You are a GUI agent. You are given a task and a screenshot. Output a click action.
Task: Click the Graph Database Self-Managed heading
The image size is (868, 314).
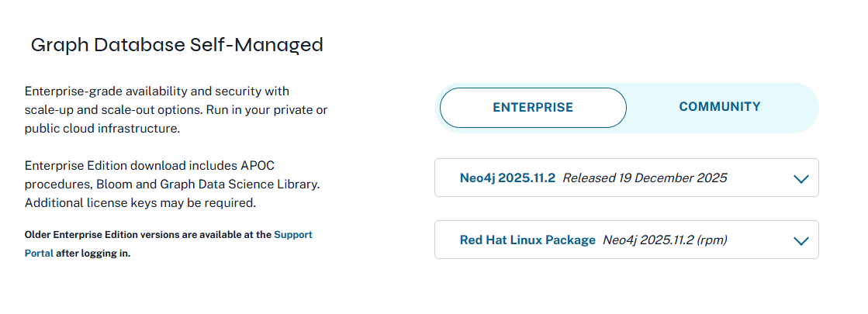click(x=177, y=45)
